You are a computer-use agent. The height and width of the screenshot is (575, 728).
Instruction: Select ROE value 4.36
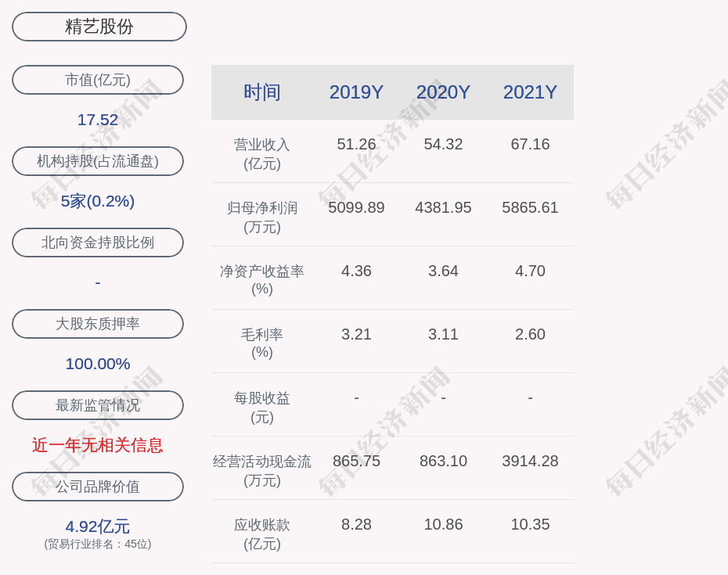pos(356,271)
